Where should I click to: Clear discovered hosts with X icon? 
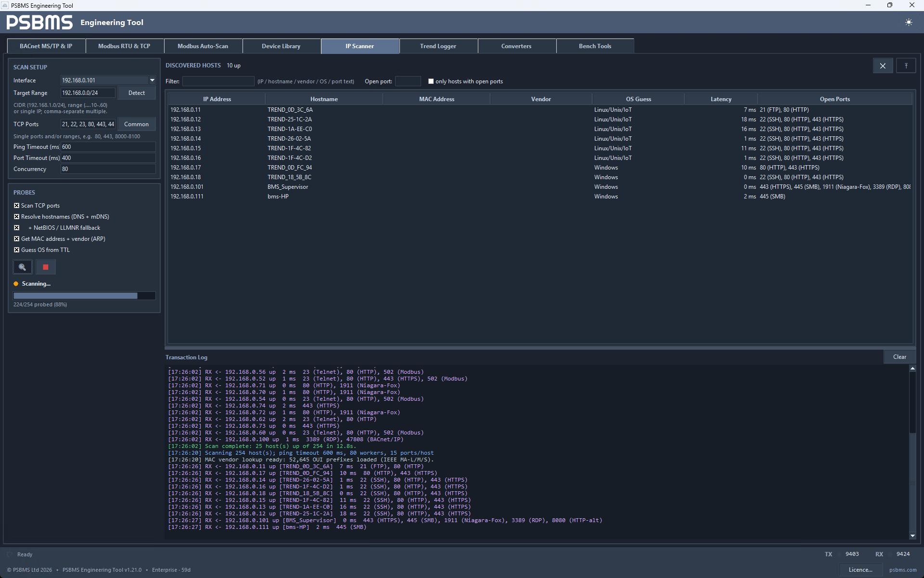[883, 66]
